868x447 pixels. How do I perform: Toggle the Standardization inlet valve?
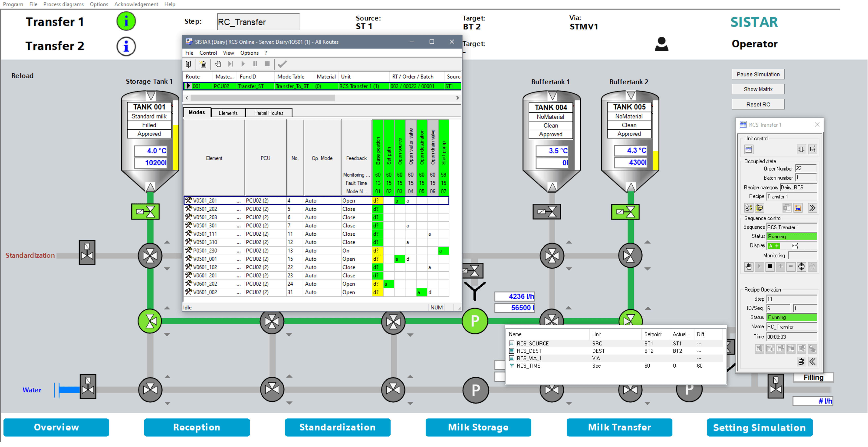coord(87,253)
